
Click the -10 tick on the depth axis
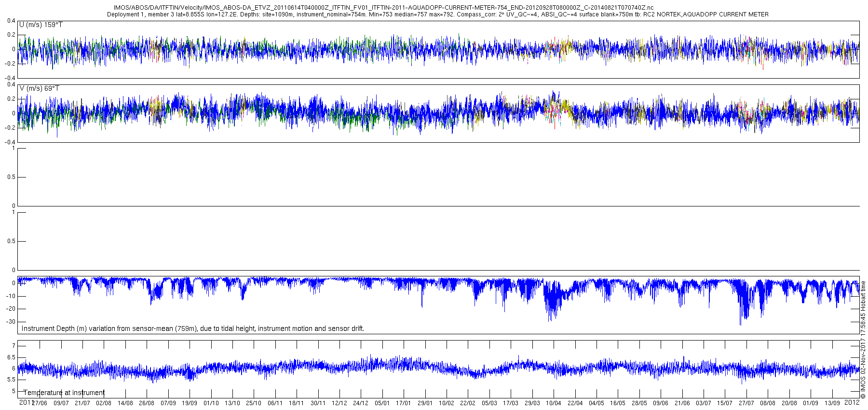point(11,296)
